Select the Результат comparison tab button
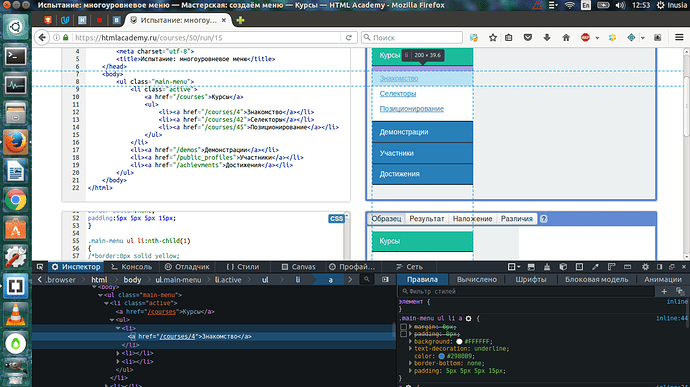Image resolution: width=690 pixels, height=387 pixels. (x=427, y=219)
